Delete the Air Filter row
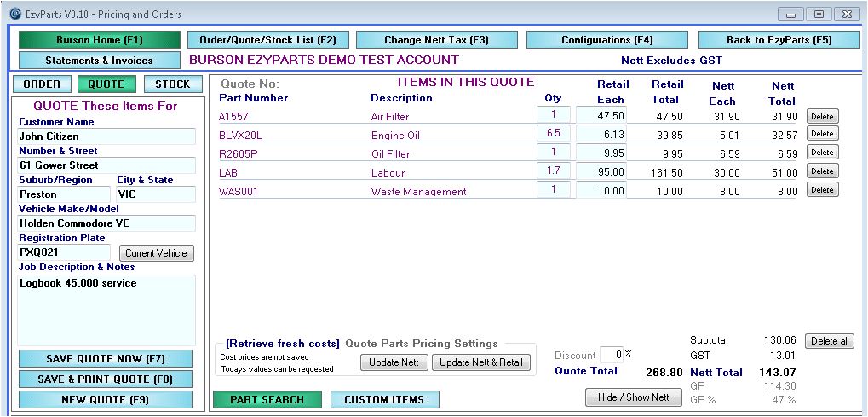Screen dimensions: 868x417 click(x=823, y=117)
